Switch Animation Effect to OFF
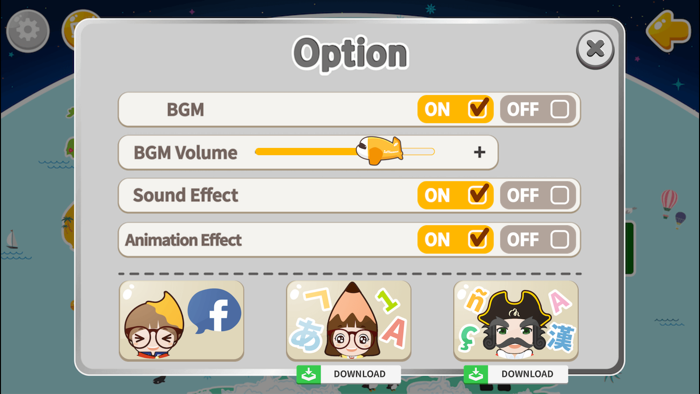Viewport: 700px width, 394px height. (538, 239)
